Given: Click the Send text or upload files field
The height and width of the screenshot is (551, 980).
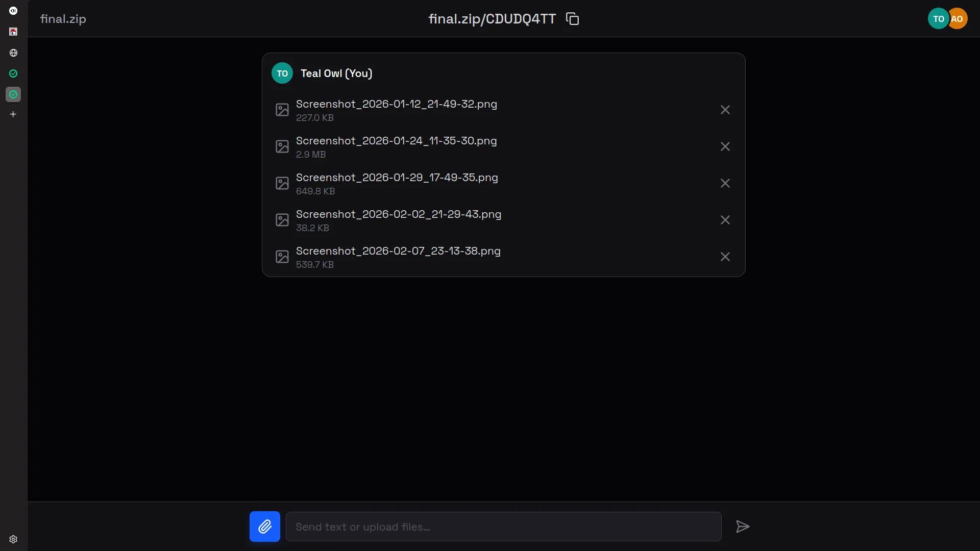Looking at the screenshot, I should coord(503,527).
